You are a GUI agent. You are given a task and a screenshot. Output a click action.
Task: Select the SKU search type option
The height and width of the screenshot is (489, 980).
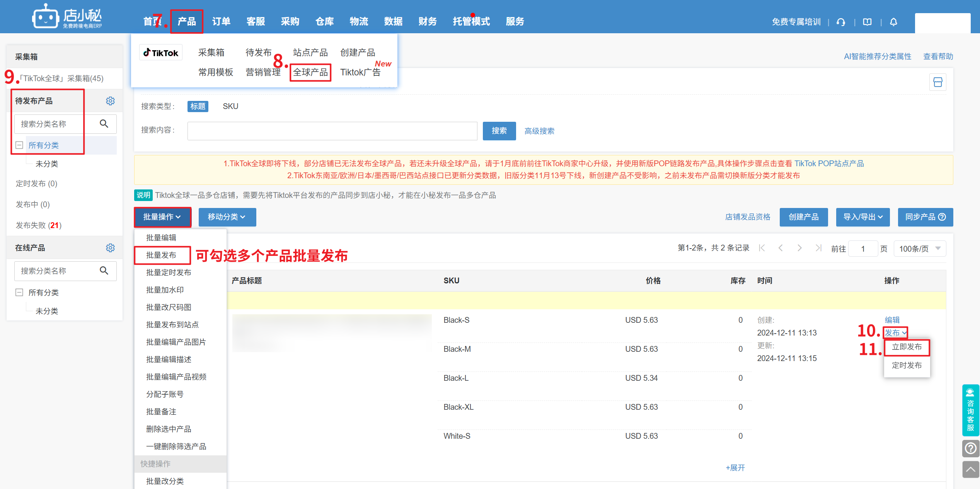point(230,106)
